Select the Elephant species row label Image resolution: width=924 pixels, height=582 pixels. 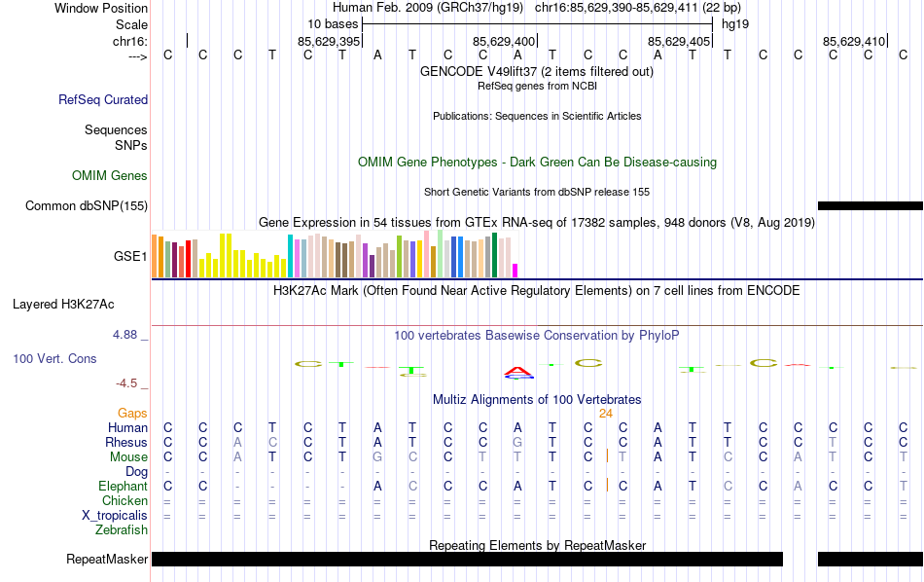pyautogui.click(x=124, y=487)
